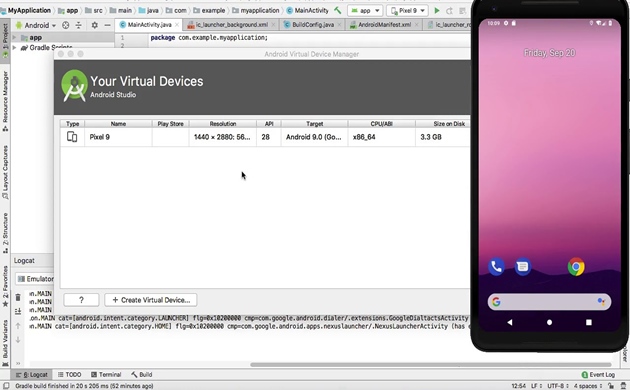
Task: Open the Pixel 9 device selector dropdown
Action: click(x=408, y=11)
